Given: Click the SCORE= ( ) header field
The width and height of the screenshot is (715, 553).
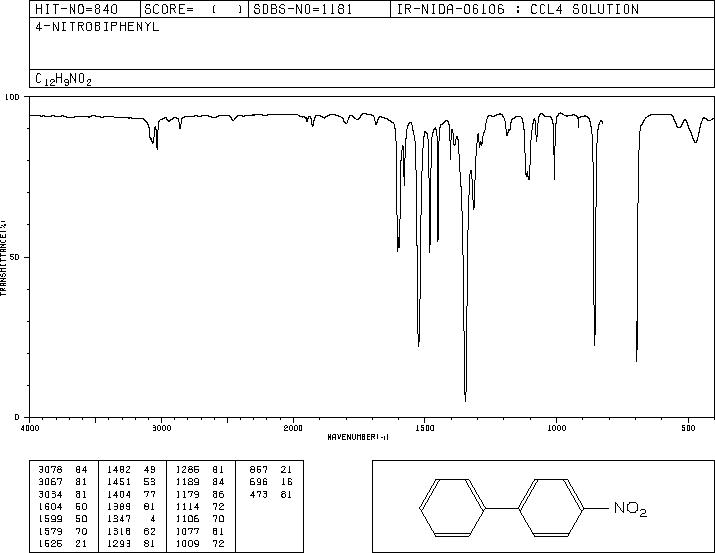Looking at the screenshot, I should pyautogui.click(x=194, y=9).
